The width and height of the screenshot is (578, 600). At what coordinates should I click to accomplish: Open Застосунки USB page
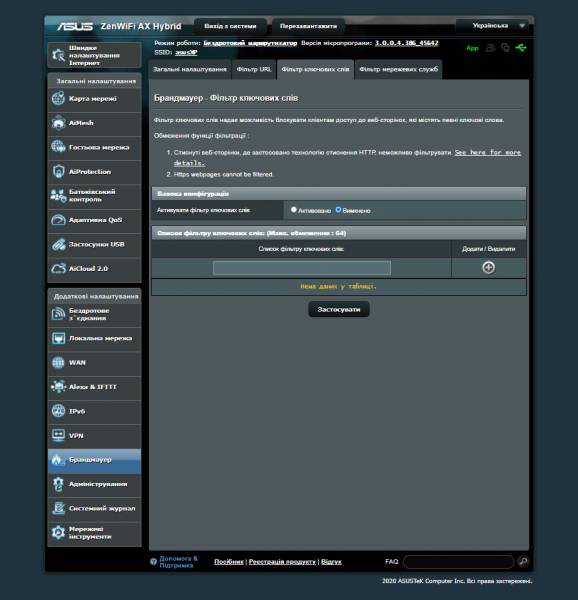point(94,245)
